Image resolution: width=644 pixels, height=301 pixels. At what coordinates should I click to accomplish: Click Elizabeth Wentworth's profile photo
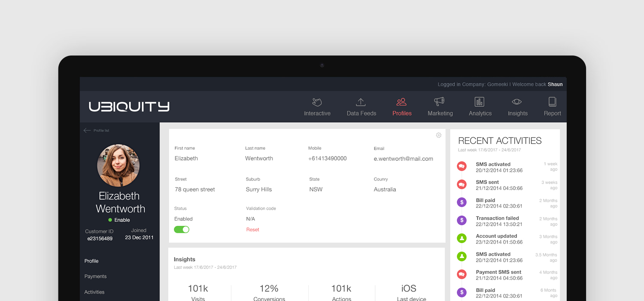(x=118, y=166)
